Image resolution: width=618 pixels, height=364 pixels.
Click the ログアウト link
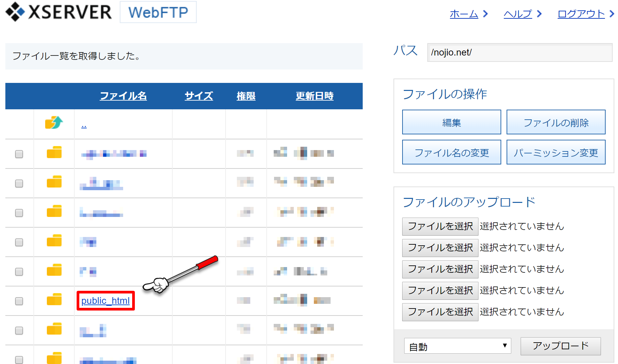coord(581,14)
